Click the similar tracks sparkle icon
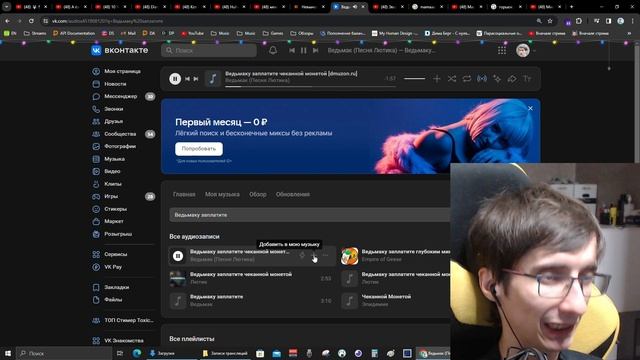Viewport: 640px width, 360px height. pyautogui.click(x=497, y=79)
